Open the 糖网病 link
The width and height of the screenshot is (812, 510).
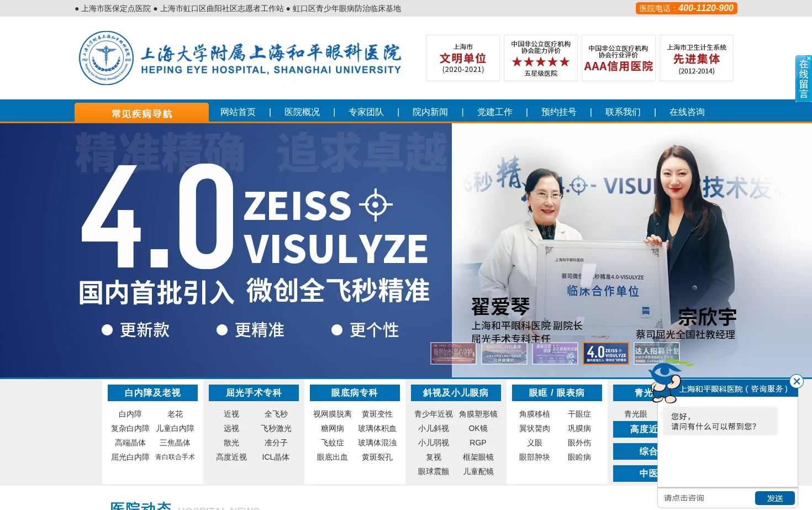point(333,428)
